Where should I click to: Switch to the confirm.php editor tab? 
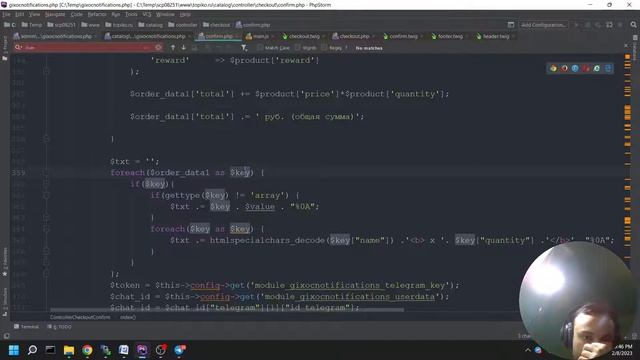[218, 36]
